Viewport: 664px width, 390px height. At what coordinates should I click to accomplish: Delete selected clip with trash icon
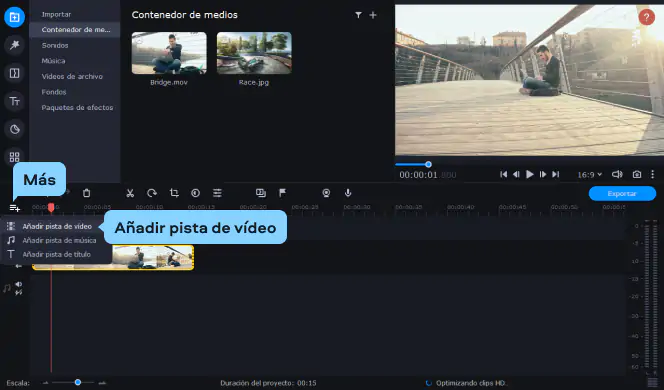coord(86,193)
